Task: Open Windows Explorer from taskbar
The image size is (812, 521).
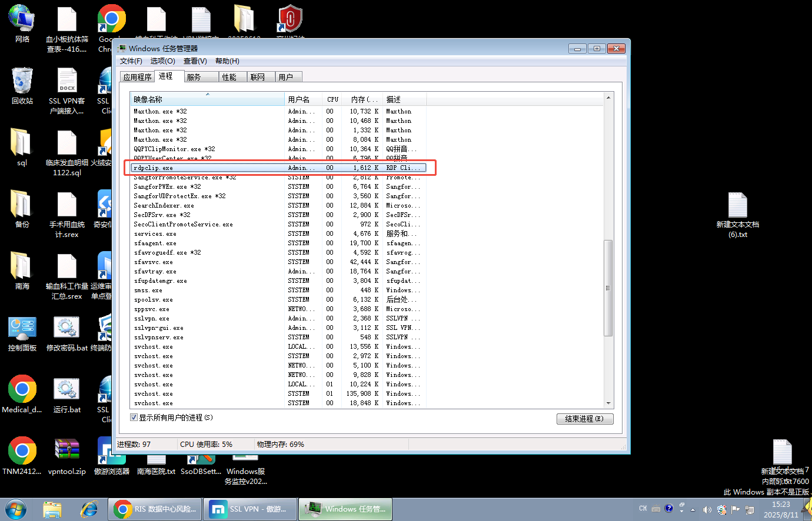Action: pos(52,509)
